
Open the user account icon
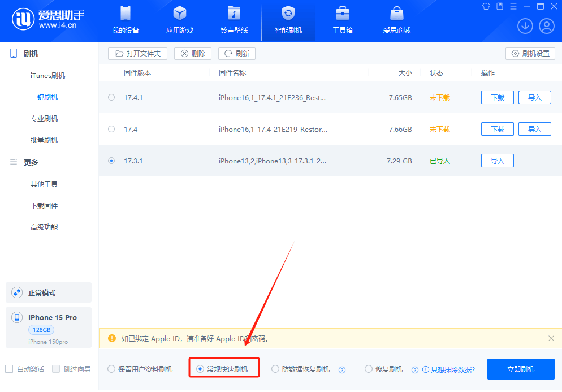coord(547,26)
